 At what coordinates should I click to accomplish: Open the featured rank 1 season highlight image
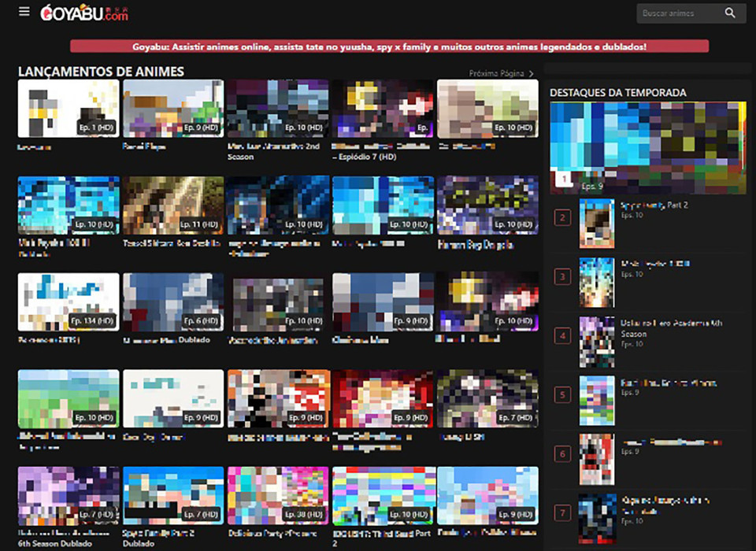click(648, 148)
